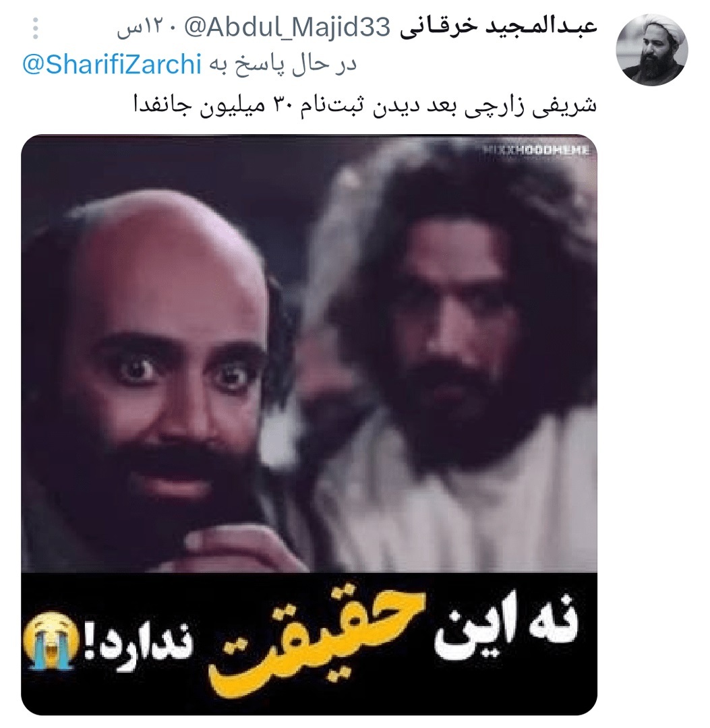Image resolution: width=710 pixels, height=728 pixels.
Task: Click the word جانفدا in the tweet
Action: pos(162,105)
